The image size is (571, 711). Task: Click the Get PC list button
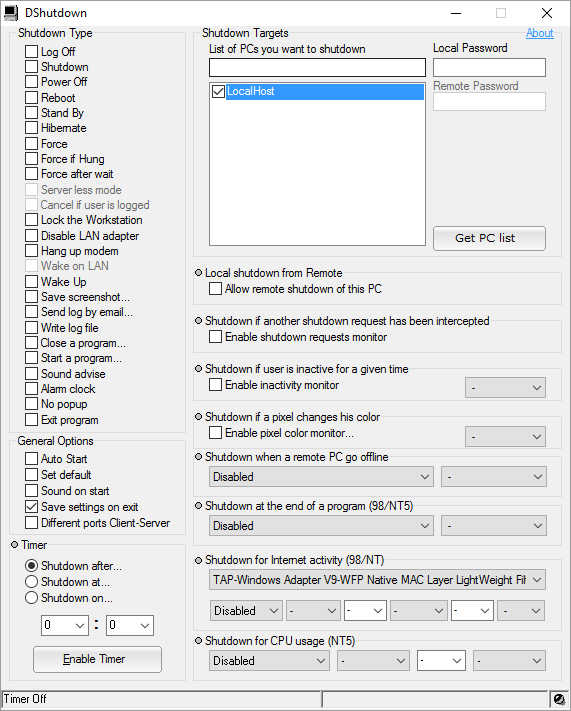coord(489,239)
